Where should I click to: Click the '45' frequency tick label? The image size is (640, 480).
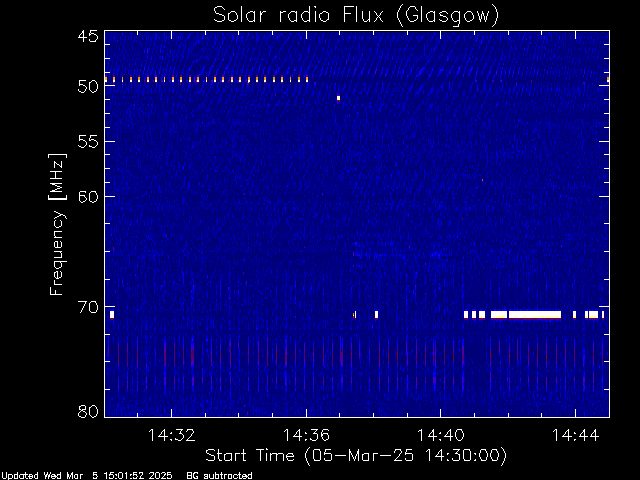click(x=88, y=37)
